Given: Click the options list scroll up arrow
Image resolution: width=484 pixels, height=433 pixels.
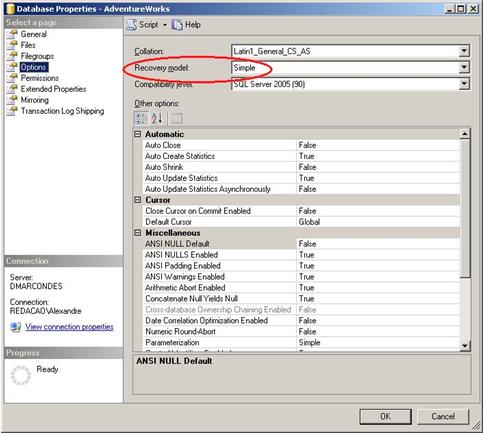Looking at the screenshot, I should pos(465,134).
